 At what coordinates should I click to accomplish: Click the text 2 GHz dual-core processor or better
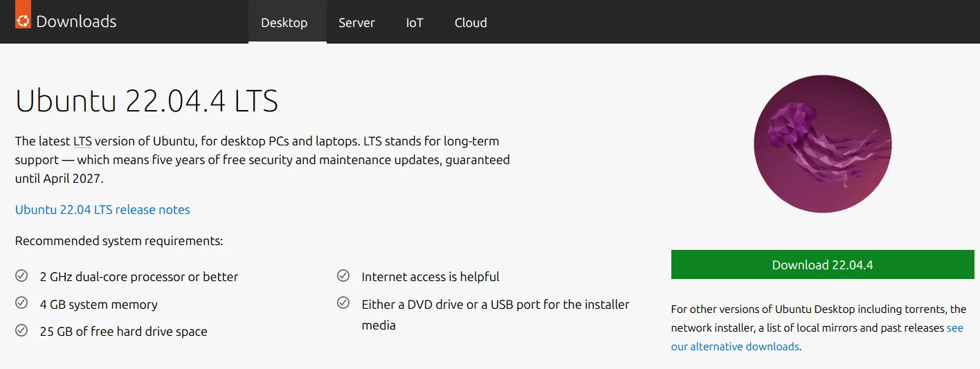point(139,277)
